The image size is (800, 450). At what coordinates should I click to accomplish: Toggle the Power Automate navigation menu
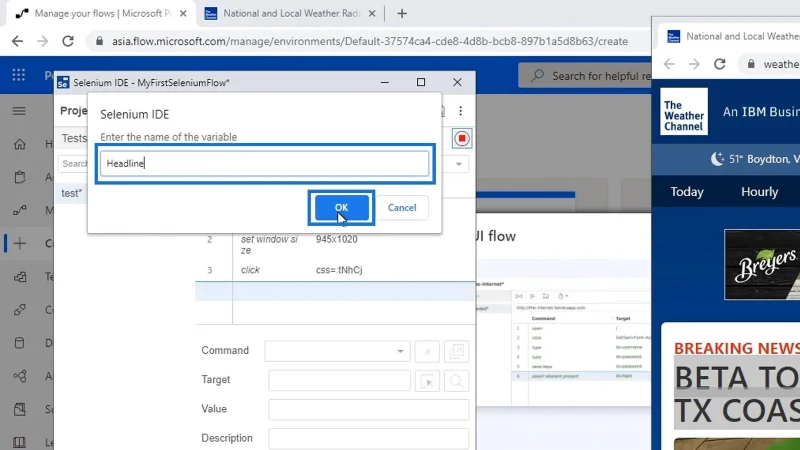19,111
